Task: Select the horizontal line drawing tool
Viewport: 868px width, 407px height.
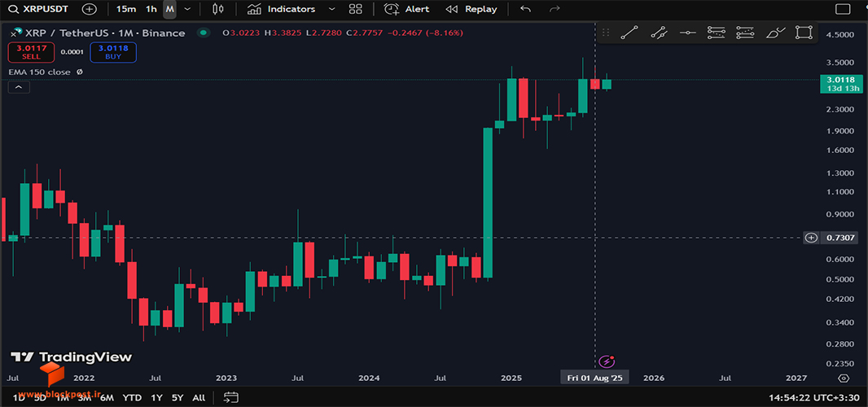Action: coord(687,33)
